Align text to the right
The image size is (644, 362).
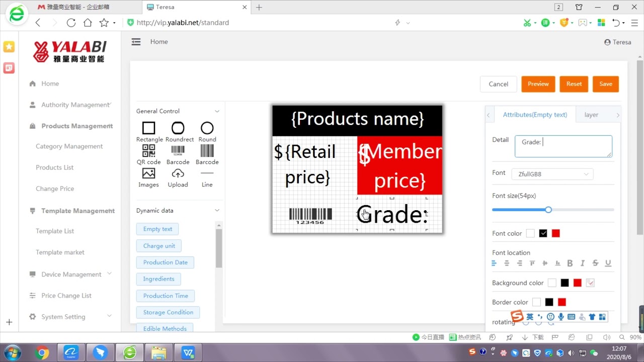(x=519, y=263)
